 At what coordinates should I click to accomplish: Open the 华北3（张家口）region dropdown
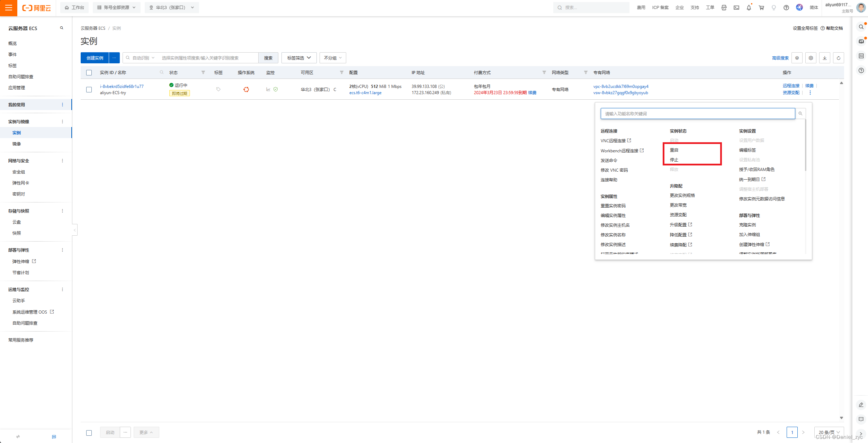172,8
